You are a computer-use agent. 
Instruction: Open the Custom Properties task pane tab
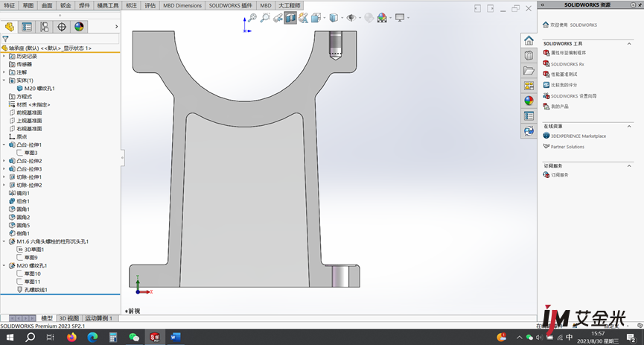529,116
